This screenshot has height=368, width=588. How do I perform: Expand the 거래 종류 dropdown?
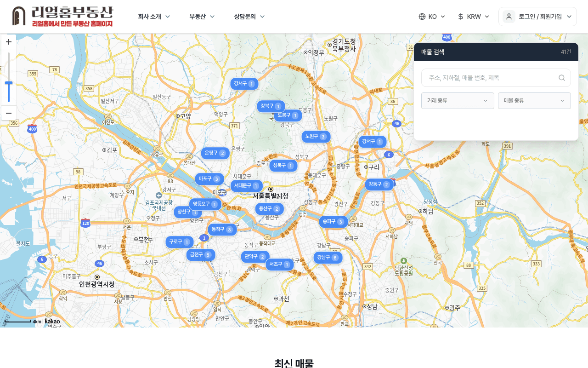coord(458,101)
